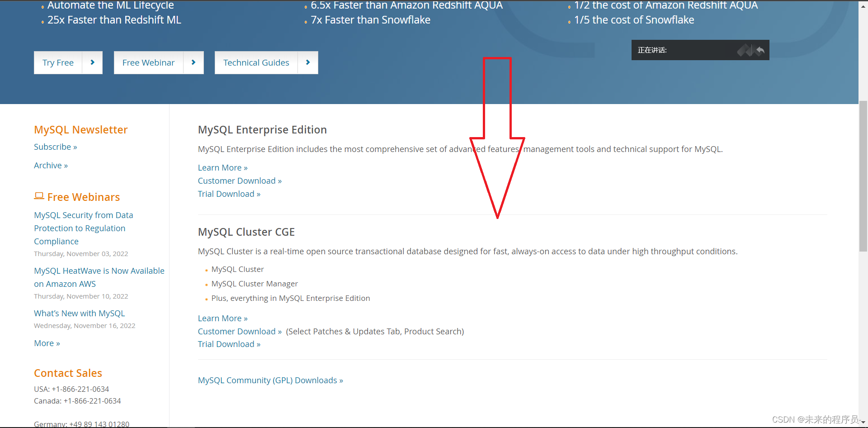Open the MySQL Security from Data Protection webinar

tap(84, 228)
